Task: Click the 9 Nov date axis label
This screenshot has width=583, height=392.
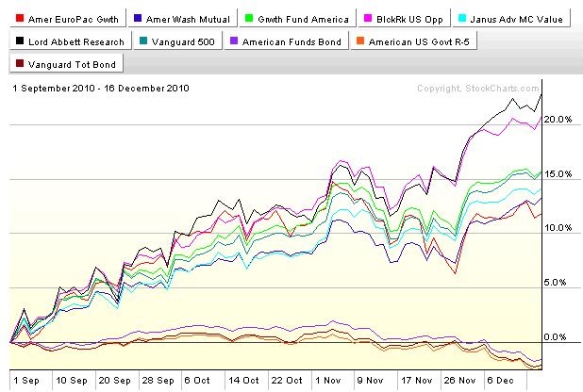Action: pos(370,381)
